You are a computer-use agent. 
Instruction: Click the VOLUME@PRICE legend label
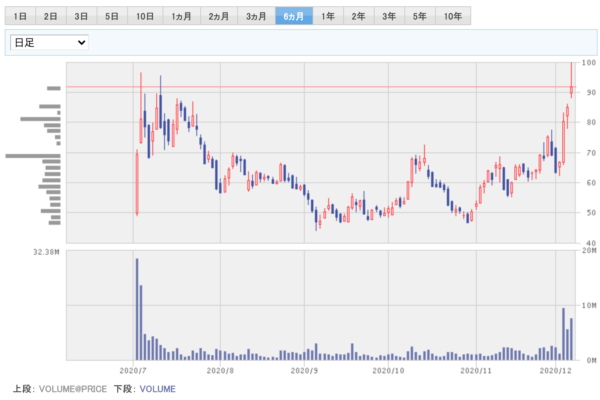73,389
